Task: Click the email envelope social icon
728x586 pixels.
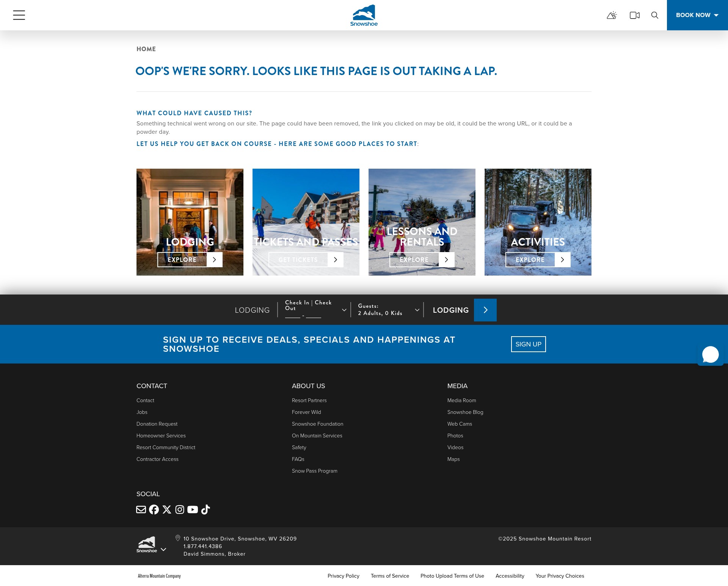Action: click(141, 509)
